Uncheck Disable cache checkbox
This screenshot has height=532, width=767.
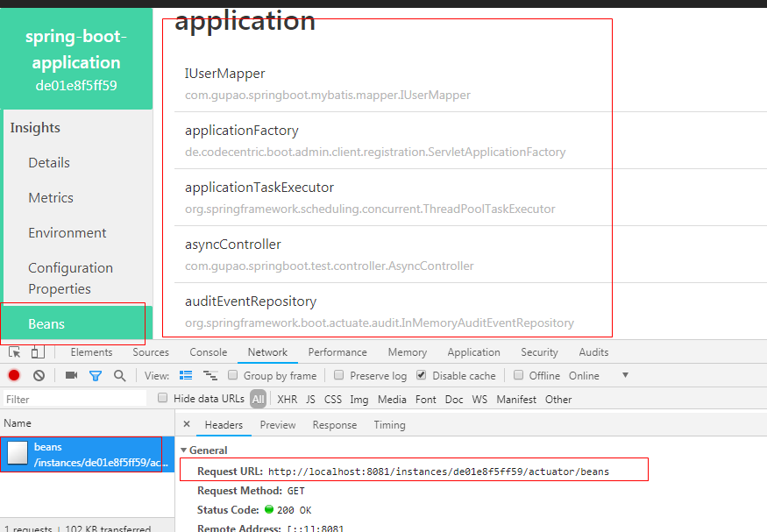[421, 375]
